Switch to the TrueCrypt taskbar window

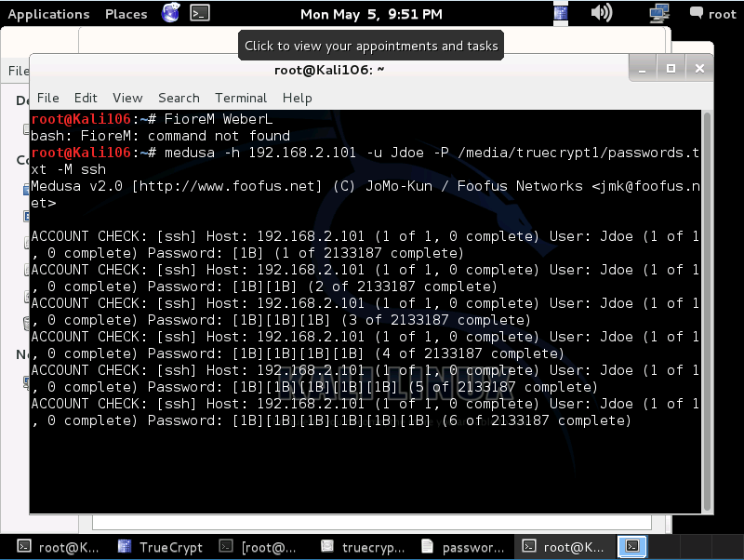click(160, 547)
